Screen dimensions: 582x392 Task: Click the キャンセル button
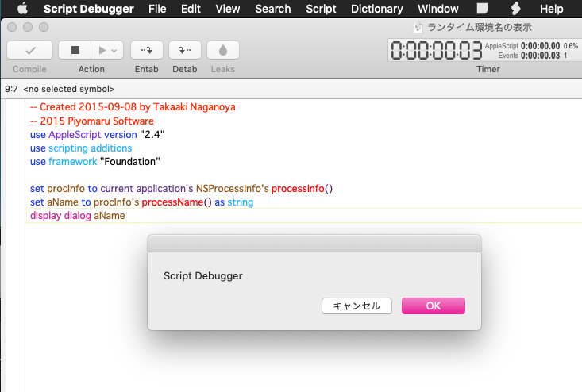[357, 306]
